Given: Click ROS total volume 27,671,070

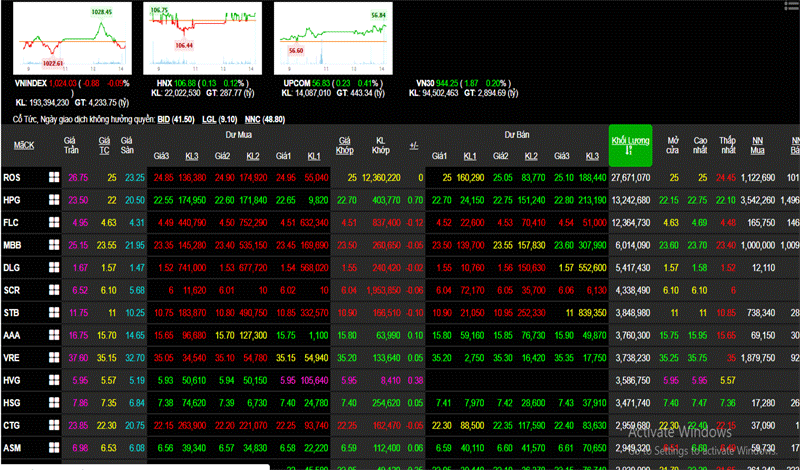Looking at the screenshot, I should tap(630, 178).
